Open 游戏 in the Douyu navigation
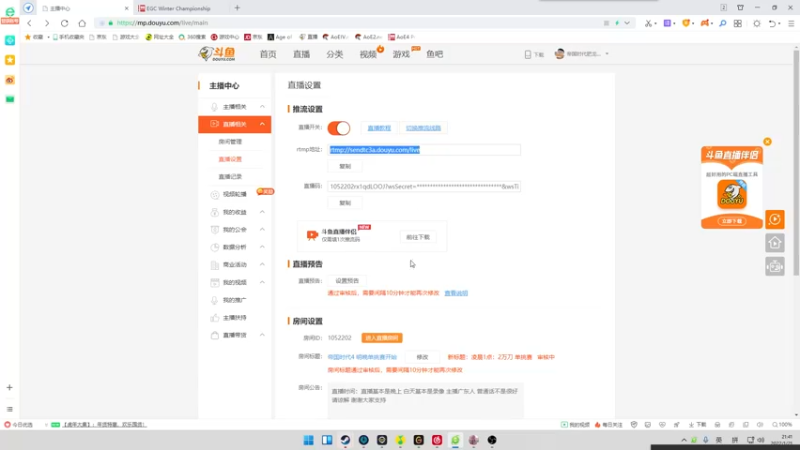Screen dimensions: 800x450 [401, 54]
